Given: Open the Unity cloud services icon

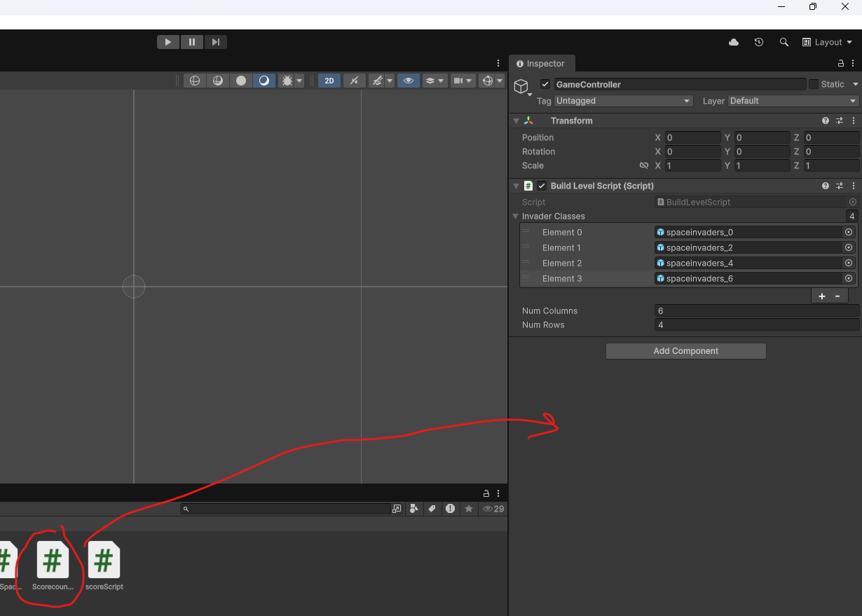Looking at the screenshot, I should (x=734, y=42).
